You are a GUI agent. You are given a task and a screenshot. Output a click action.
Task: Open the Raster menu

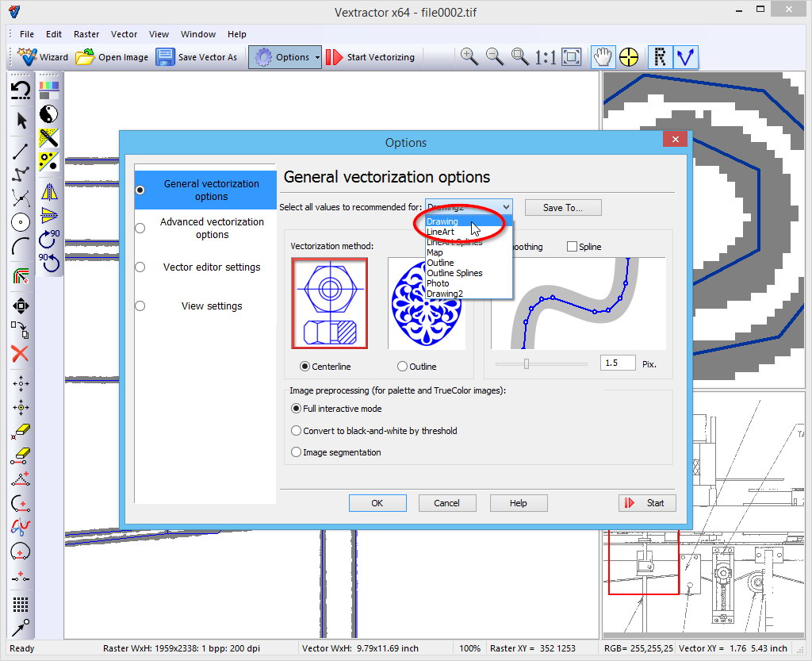pyautogui.click(x=86, y=34)
